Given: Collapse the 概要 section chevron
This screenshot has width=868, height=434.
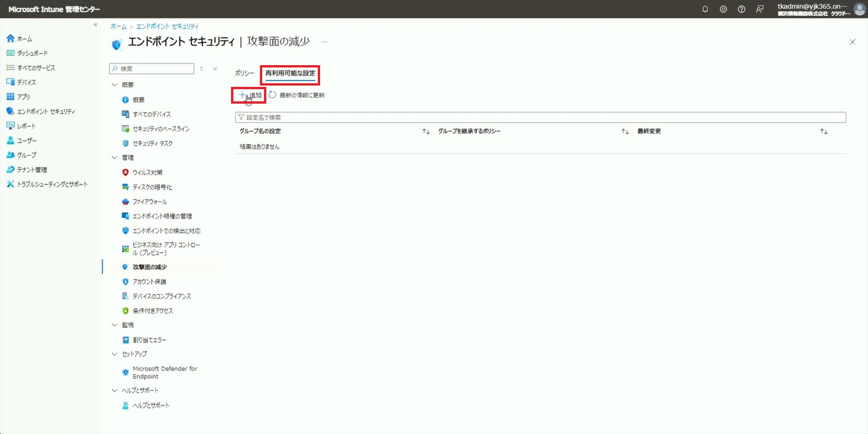Looking at the screenshot, I should tap(114, 85).
